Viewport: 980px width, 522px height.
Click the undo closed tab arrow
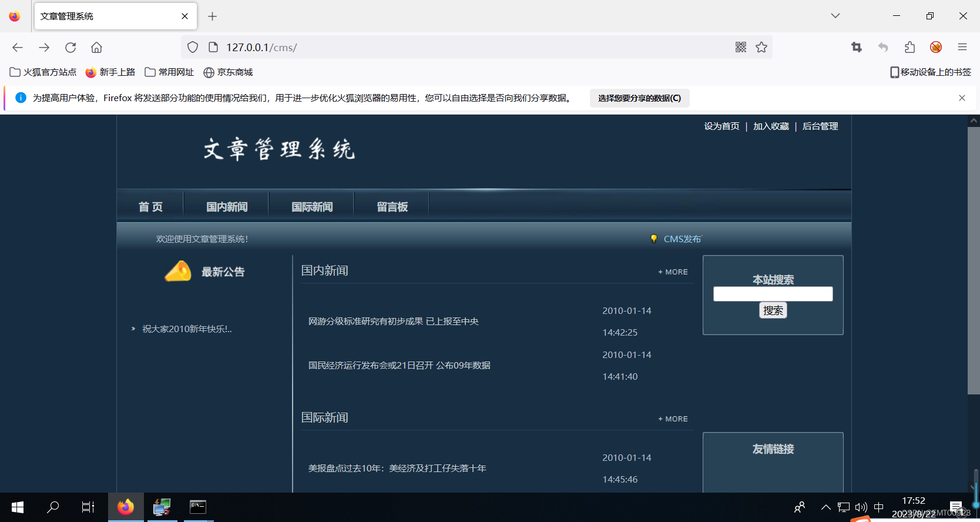(x=883, y=48)
